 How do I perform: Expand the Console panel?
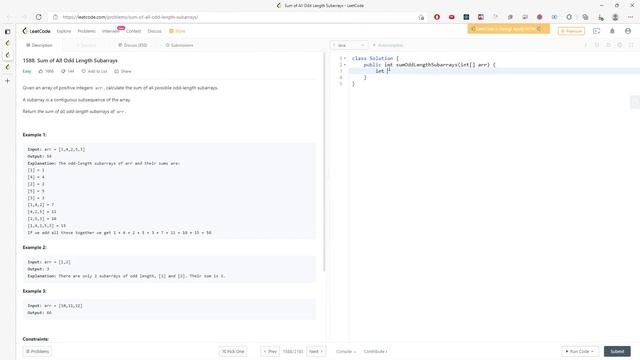pyautogui.click(x=346, y=351)
